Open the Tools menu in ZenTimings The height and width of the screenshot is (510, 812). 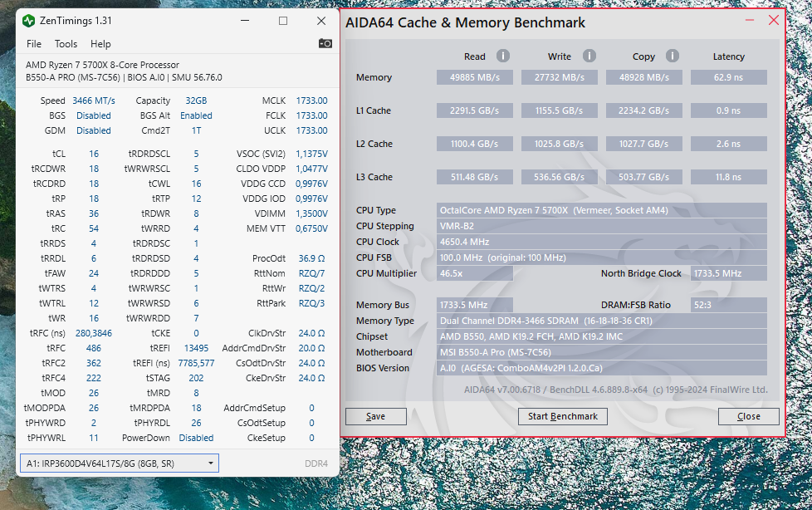click(66, 44)
